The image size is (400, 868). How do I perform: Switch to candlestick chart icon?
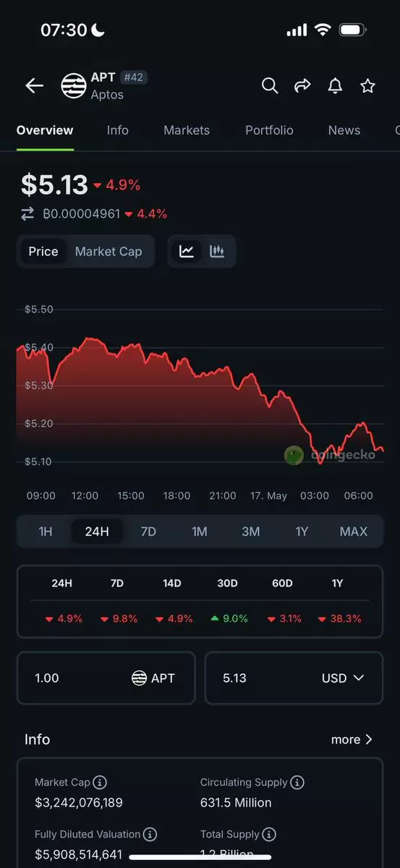[x=217, y=252]
